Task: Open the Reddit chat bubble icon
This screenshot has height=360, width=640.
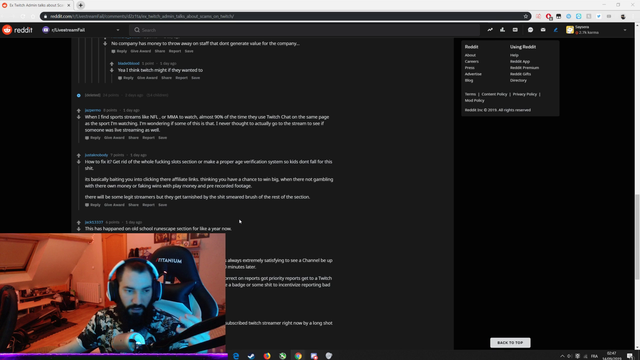Action: [x=530, y=30]
